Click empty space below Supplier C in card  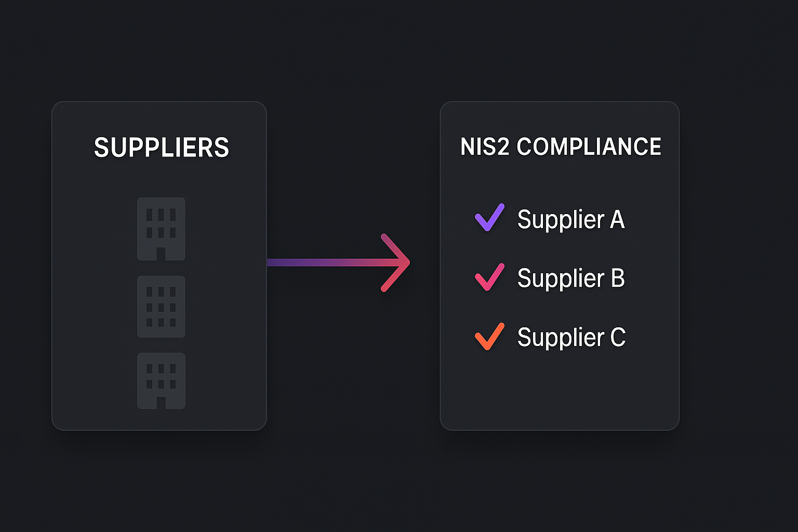tap(560, 390)
